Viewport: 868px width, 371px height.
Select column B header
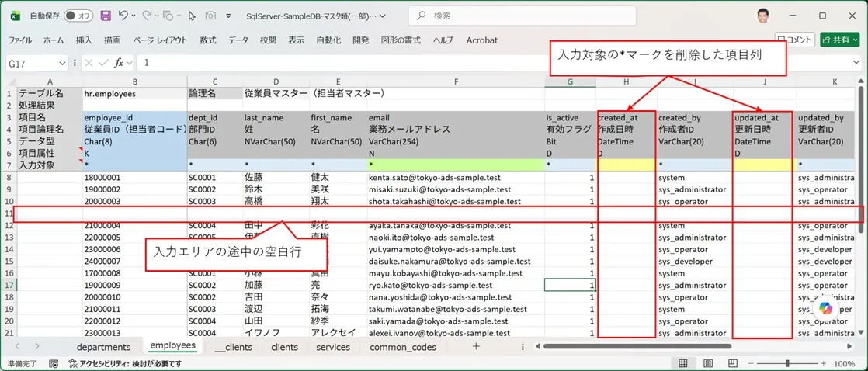135,82
